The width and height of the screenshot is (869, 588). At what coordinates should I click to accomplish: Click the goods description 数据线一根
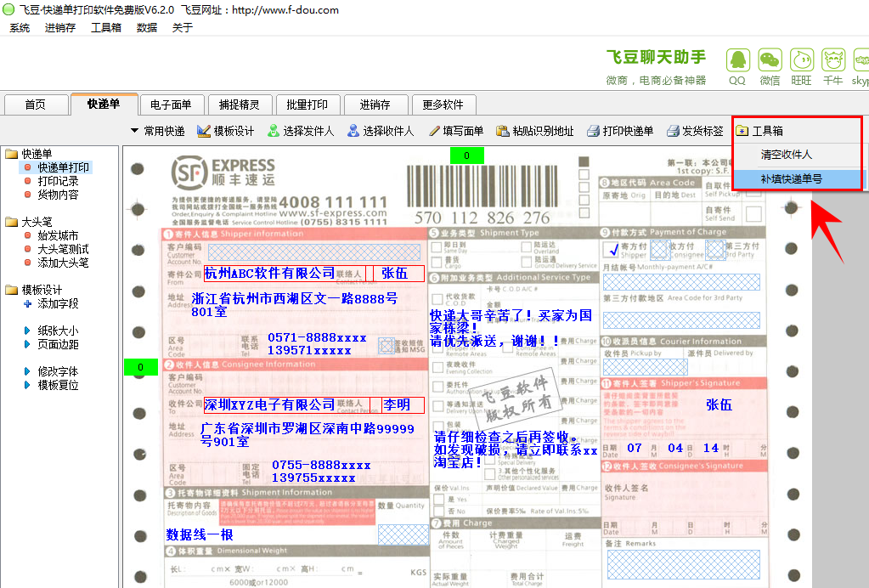[x=200, y=534]
